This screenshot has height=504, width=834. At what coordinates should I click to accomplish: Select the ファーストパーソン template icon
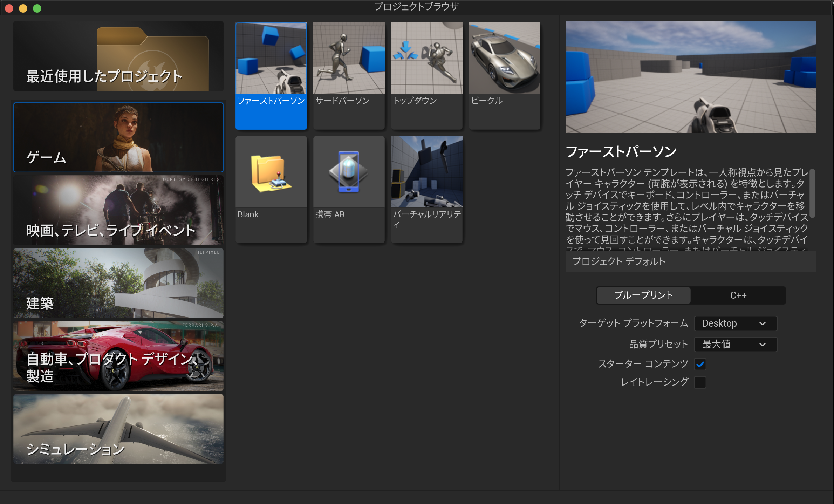point(271,59)
